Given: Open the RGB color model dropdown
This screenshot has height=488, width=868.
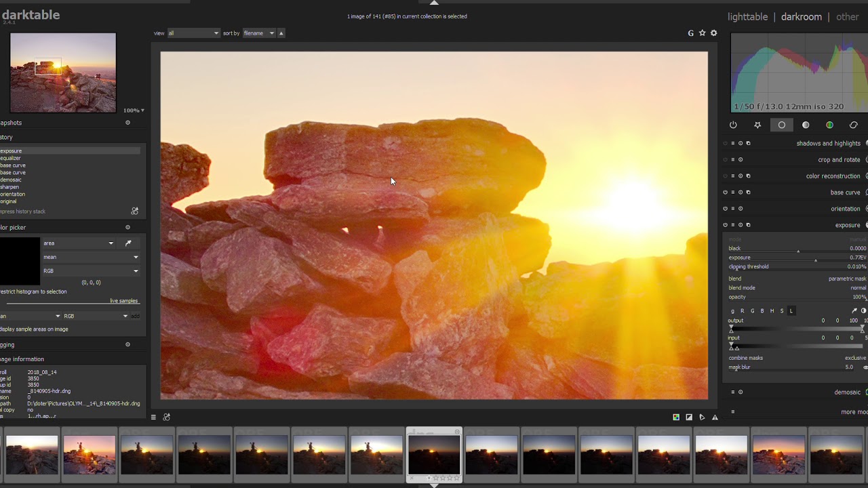Looking at the screenshot, I should point(91,271).
